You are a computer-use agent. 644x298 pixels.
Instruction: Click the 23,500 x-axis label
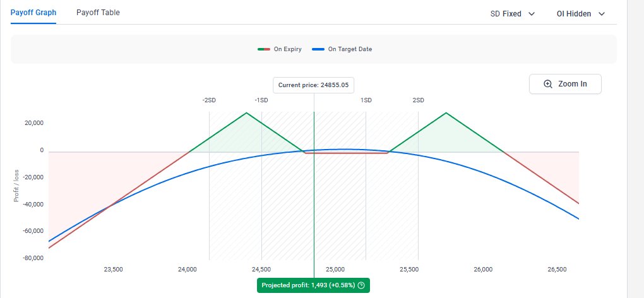point(114,270)
